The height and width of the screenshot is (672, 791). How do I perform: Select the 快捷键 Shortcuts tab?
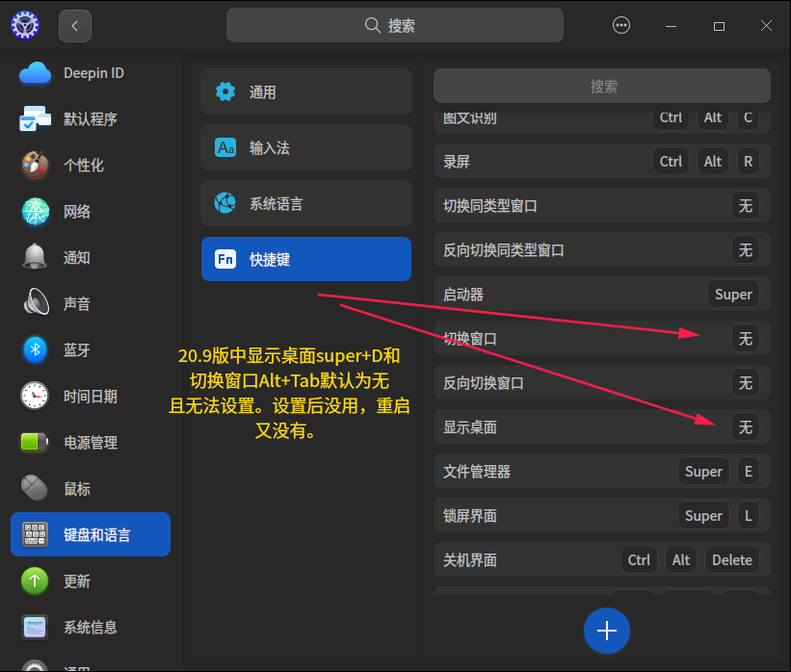point(306,259)
